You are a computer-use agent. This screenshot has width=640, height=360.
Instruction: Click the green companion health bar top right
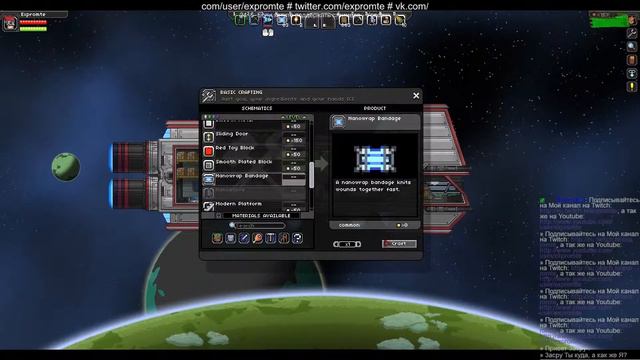[609, 22]
